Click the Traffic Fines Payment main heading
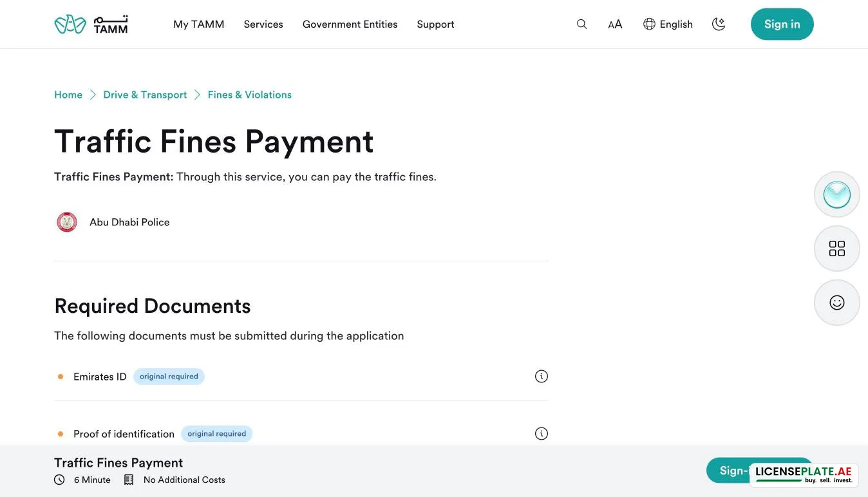868x497 pixels. click(214, 142)
